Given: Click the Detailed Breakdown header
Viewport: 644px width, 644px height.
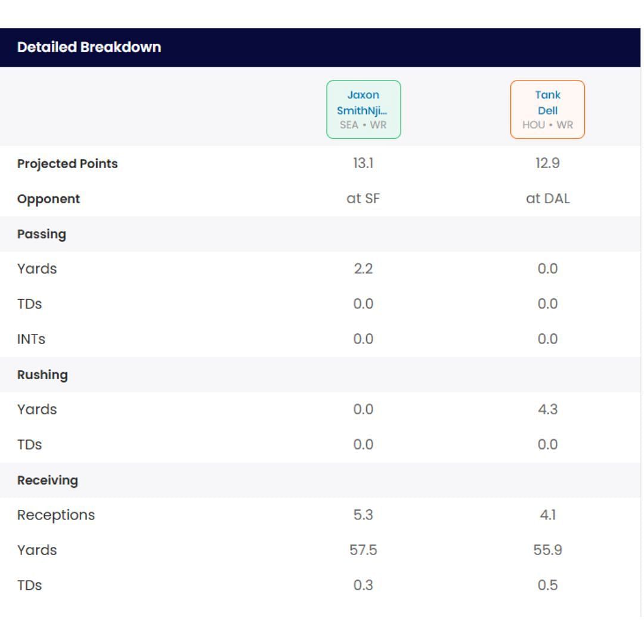Looking at the screenshot, I should click(89, 47).
